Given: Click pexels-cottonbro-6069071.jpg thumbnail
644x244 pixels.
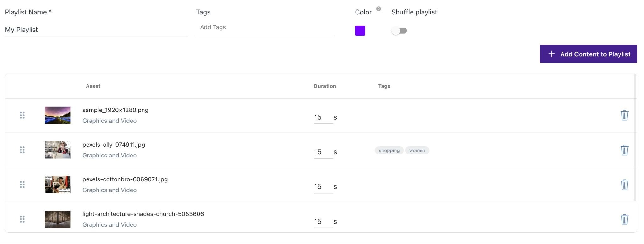Looking at the screenshot, I should click(x=58, y=184).
